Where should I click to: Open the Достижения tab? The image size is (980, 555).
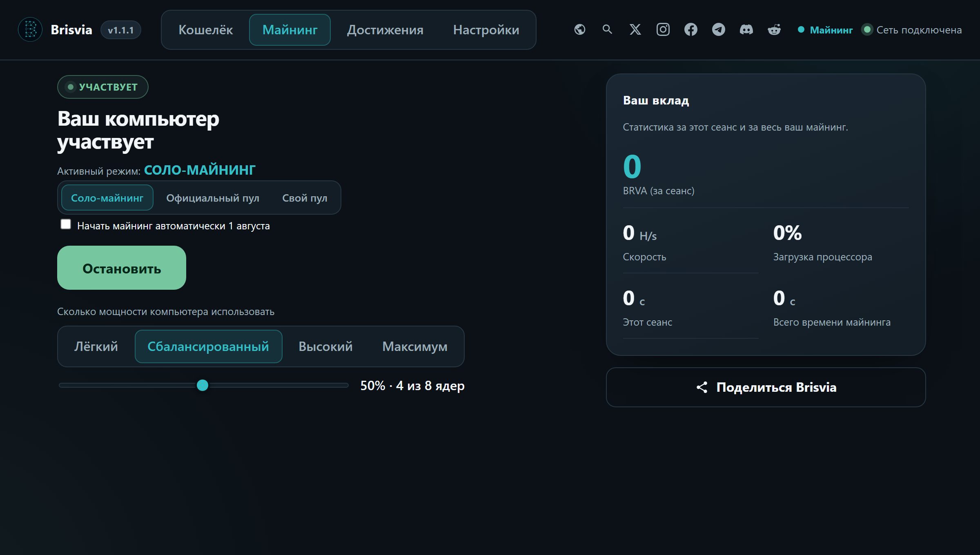tap(385, 30)
